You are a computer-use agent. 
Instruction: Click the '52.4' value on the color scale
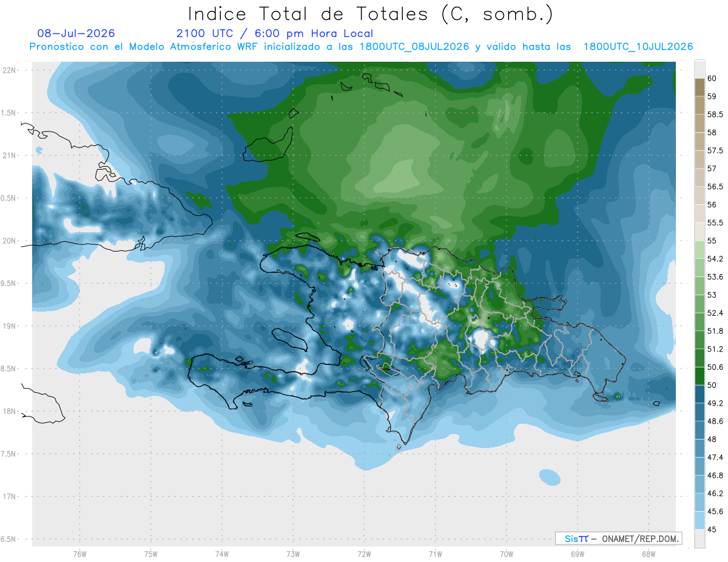[x=715, y=313]
